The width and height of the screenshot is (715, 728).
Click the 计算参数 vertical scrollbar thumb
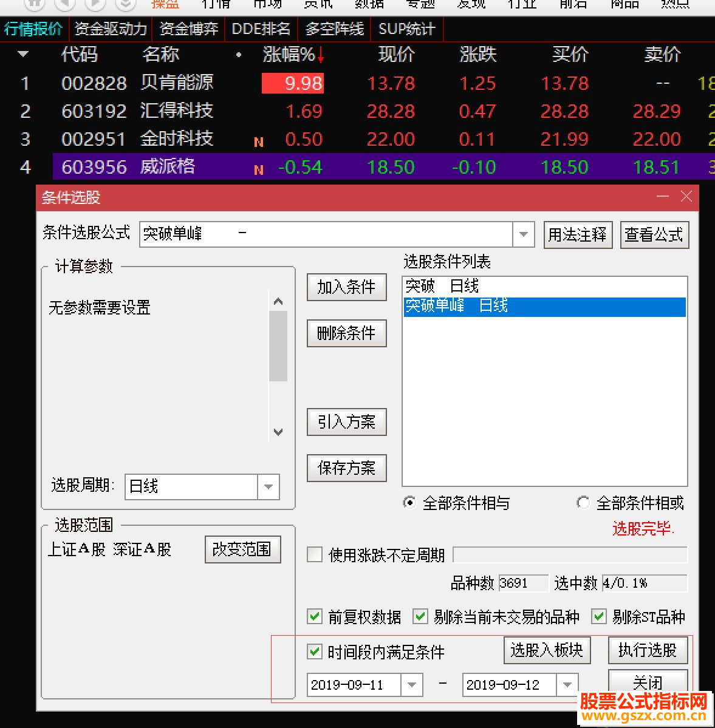tap(278, 346)
